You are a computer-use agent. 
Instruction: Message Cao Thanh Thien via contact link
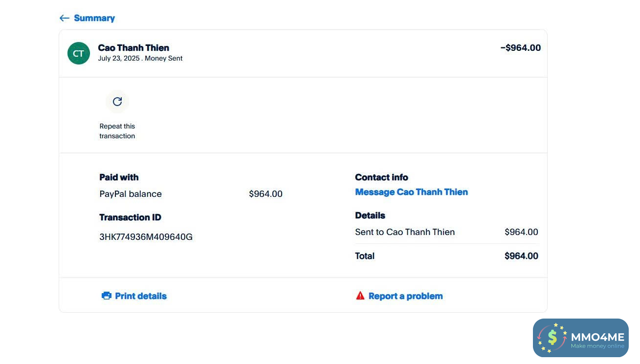tap(411, 192)
